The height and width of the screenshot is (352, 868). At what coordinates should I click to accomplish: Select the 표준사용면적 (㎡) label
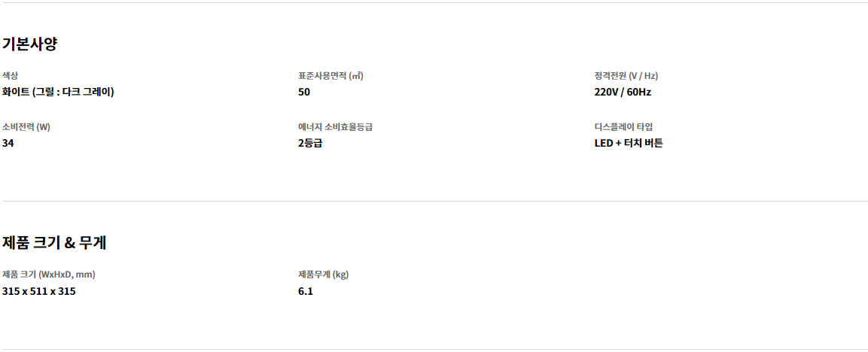(330, 76)
